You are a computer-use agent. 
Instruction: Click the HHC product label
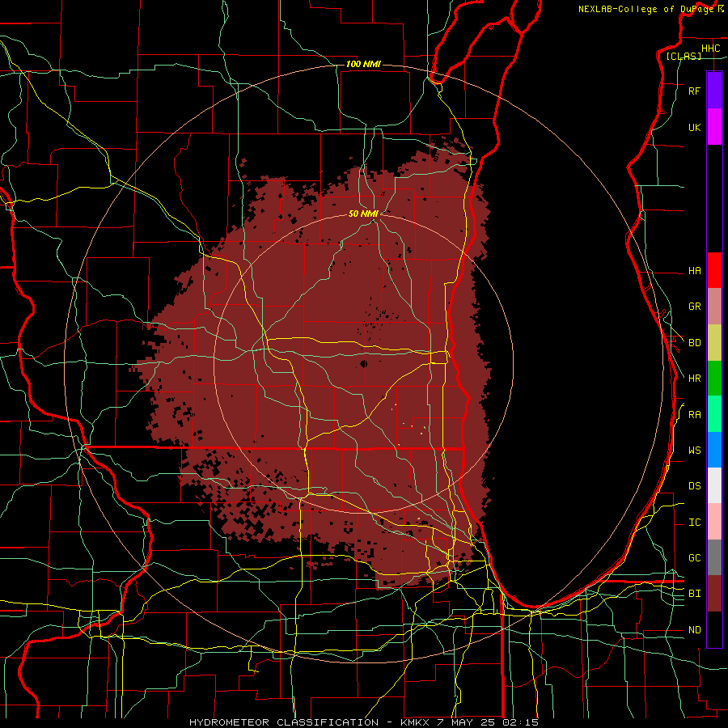point(711,49)
